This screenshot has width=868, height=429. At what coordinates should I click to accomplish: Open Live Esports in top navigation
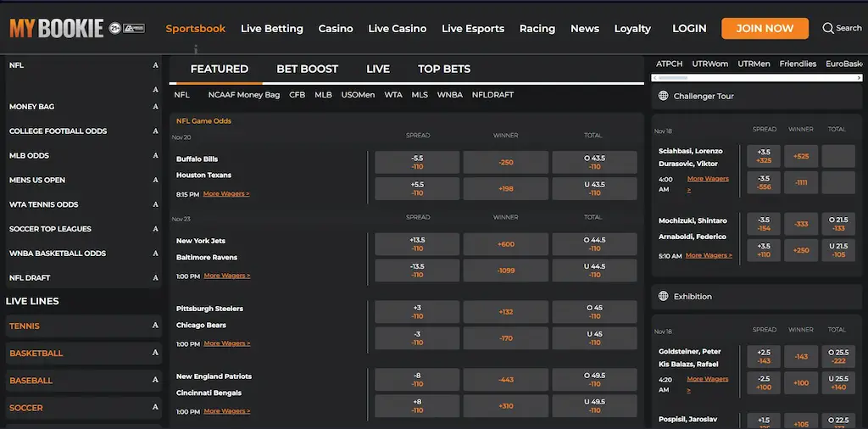pyautogui.click(x=473, y=28)
